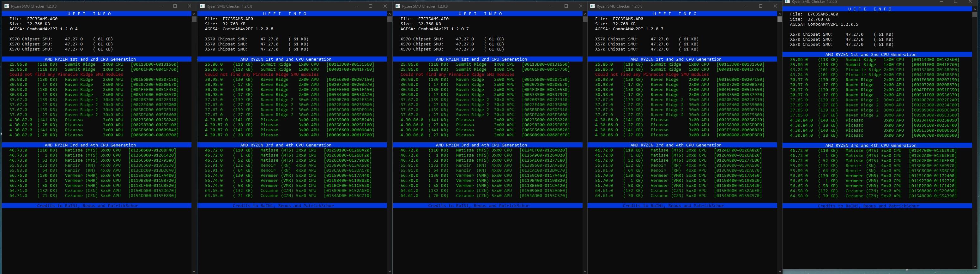Minimize the E7C35AMS.AE0 window

(552, 6)
